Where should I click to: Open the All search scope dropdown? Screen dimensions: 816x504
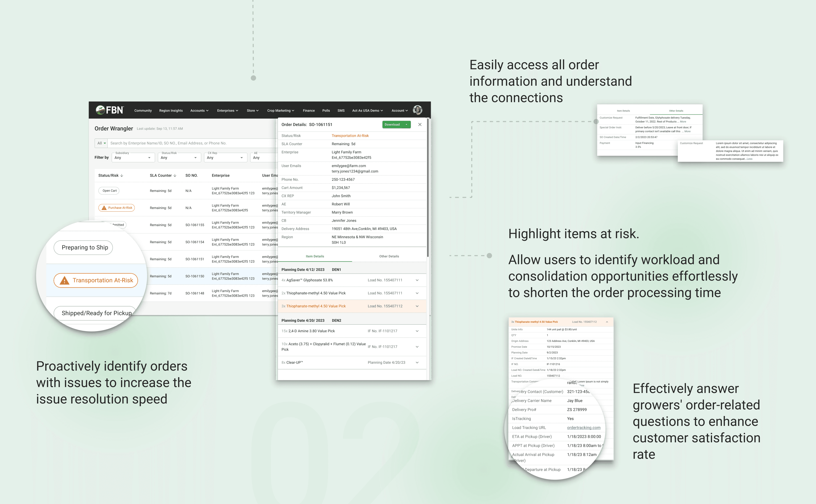(x=101, y=143)
